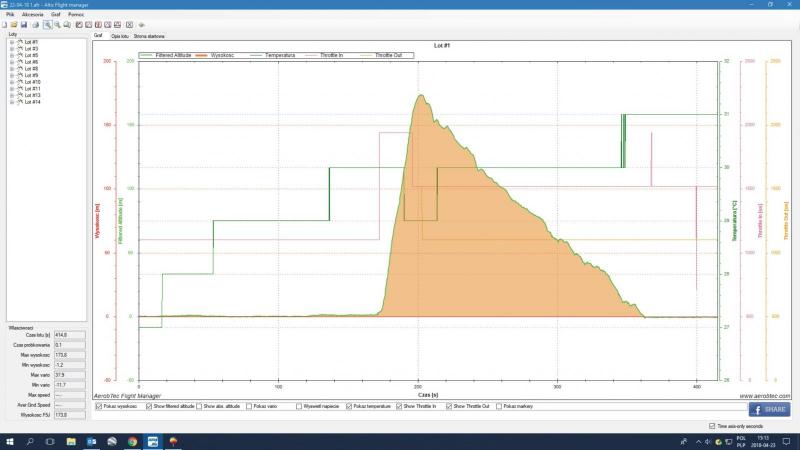Toggle Time axis-only seconds checkbox
This screenshot has width=800, height=450.
click(x=711, y=425)
